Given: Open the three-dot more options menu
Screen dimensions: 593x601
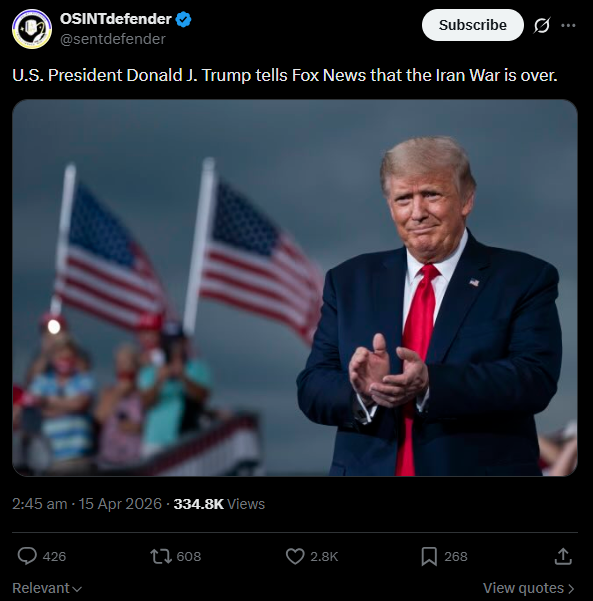Looking at the screenshot, I should point(568,25).
